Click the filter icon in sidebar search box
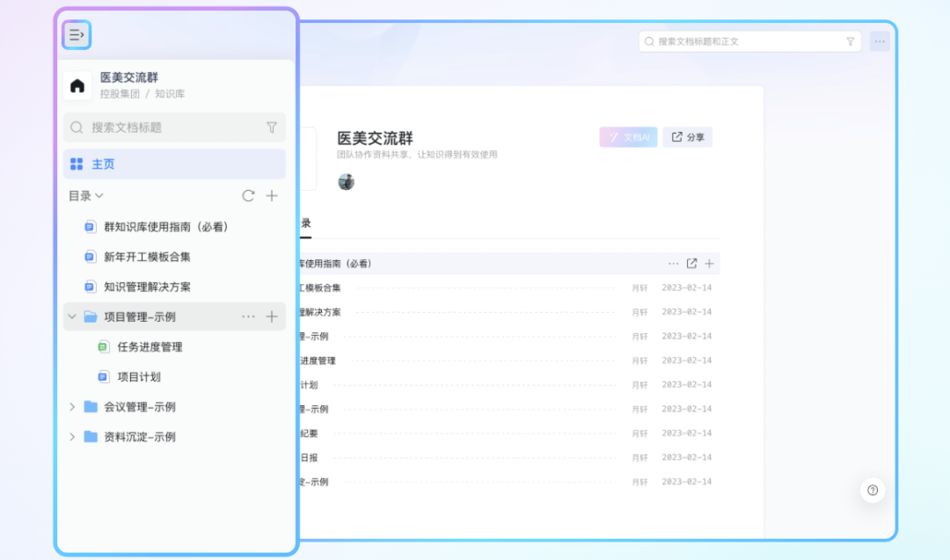 (272, 127)
